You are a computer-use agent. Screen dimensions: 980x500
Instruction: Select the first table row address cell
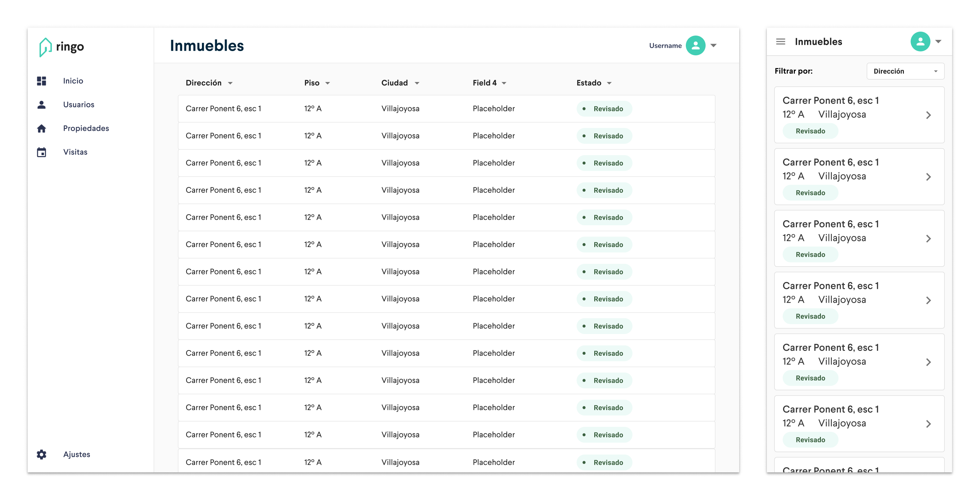223,109
